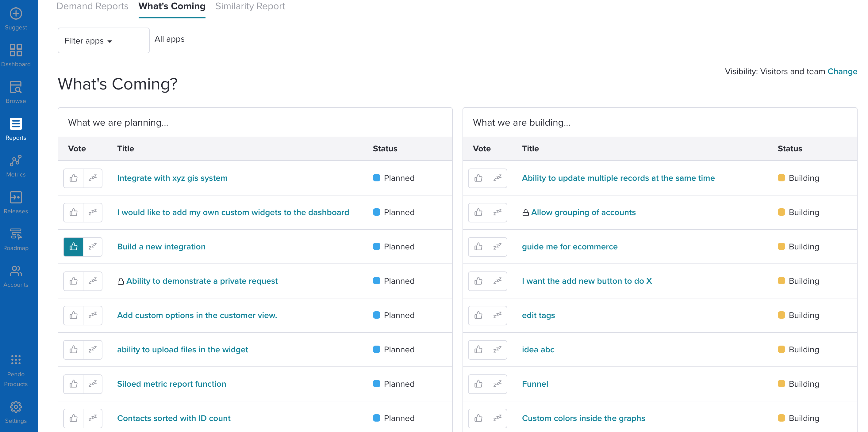This screenshot has width=868, height=432.
Task: Open 'Allow grouping of accounts' request
Action: click(x=583, y=212)
